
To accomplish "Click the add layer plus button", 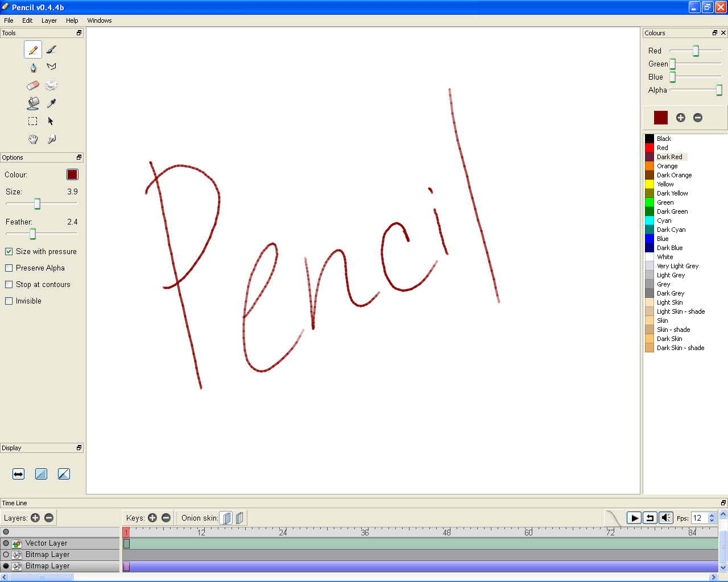I will (x=35, y=518).
